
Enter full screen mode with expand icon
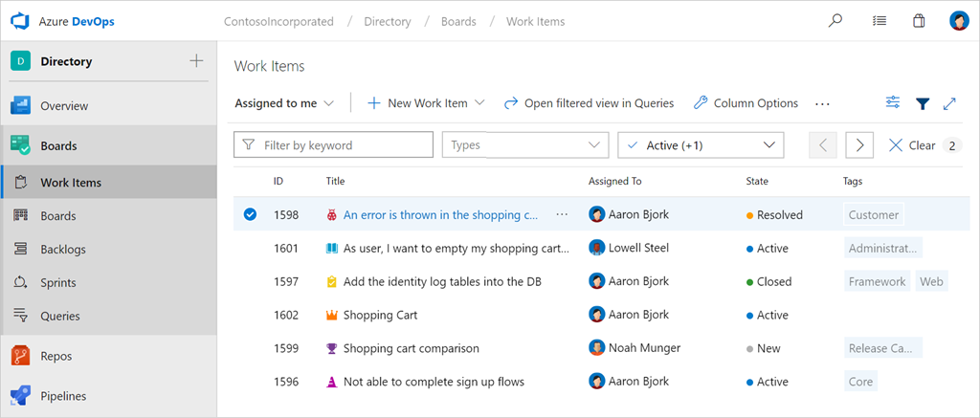[949, 103]
